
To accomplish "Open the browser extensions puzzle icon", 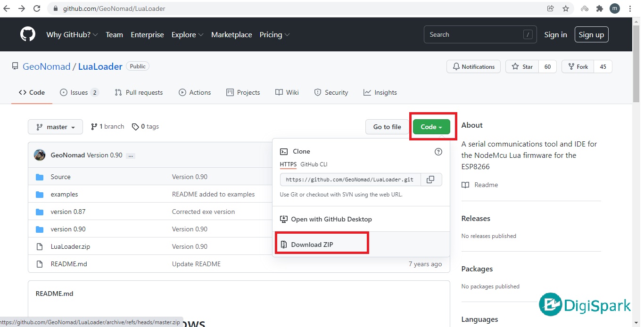I will 599,8.
